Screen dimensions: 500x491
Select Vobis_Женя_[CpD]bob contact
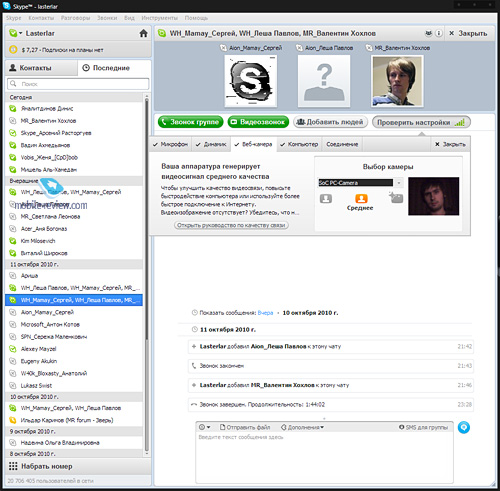(74, 157)
